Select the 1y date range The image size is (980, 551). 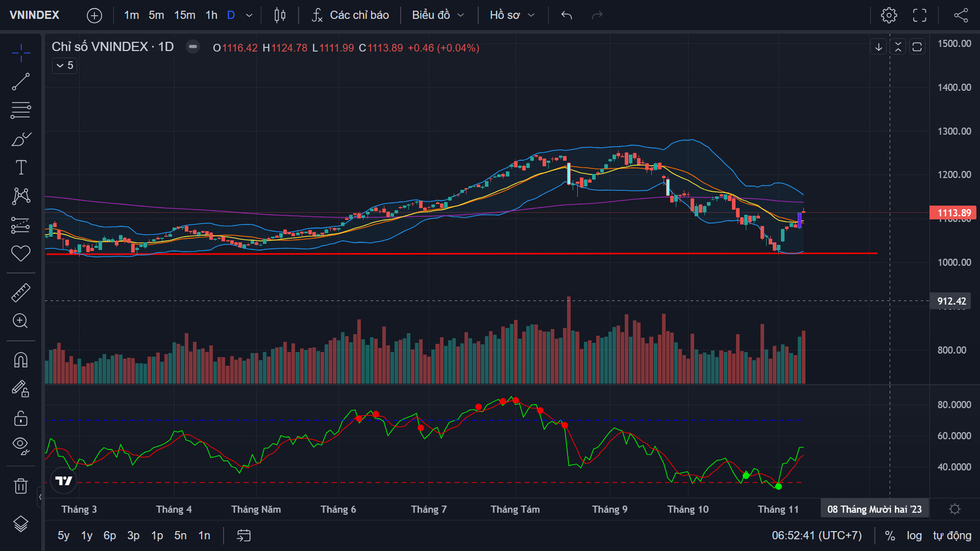tap(87, 535)
